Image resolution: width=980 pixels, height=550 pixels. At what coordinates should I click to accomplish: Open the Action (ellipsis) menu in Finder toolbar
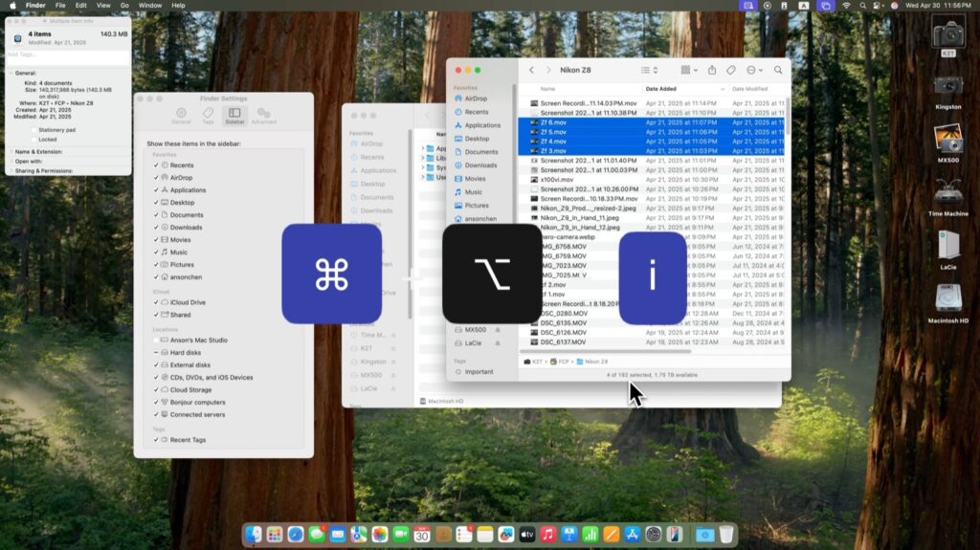point(754,70)
